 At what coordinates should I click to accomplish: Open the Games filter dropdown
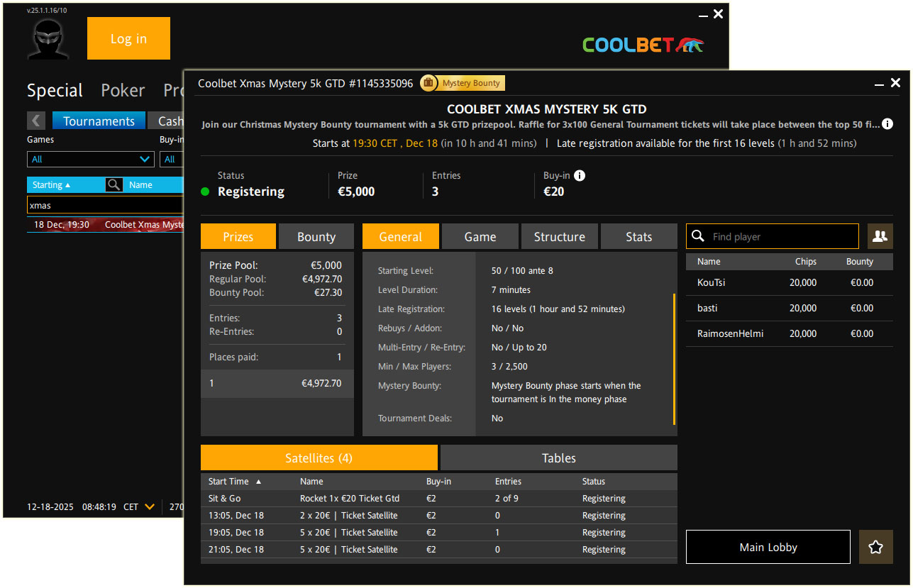click(90, 160)
